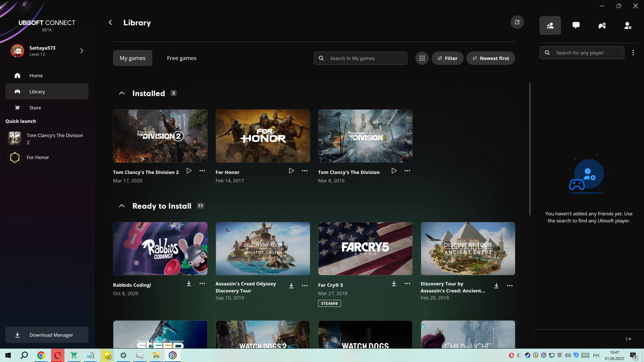
Task: Open the Download Manager
Action: (47, 335)
